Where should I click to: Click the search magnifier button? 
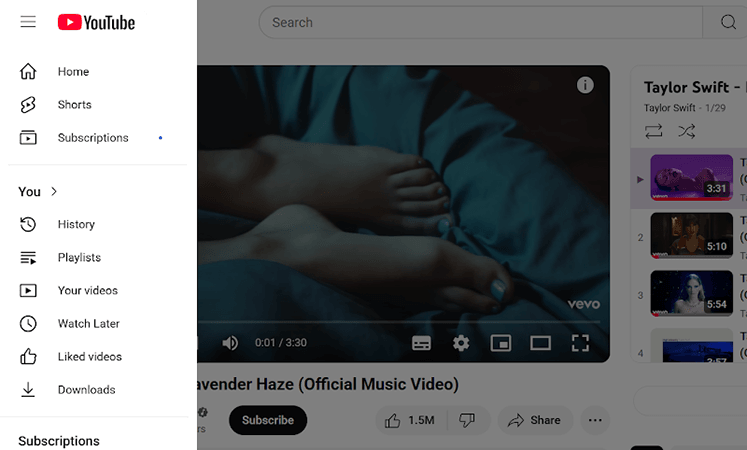727,22
